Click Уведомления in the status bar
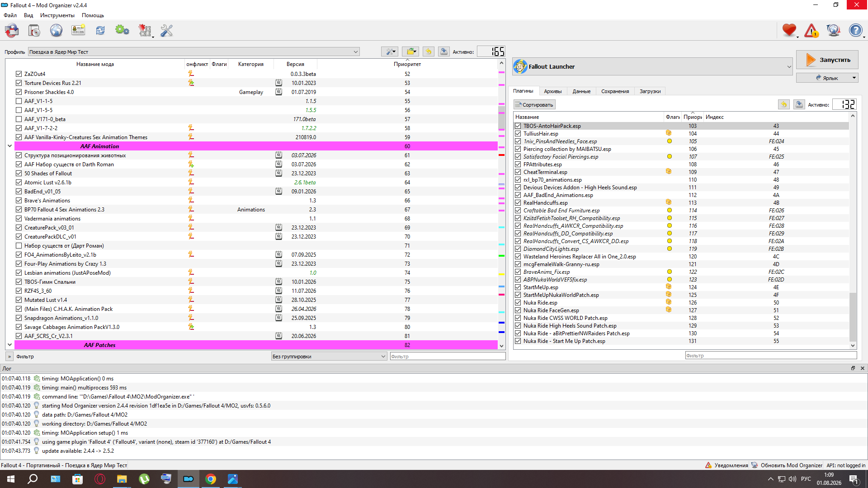Screen dimensions: 868x488 [726, 465]
